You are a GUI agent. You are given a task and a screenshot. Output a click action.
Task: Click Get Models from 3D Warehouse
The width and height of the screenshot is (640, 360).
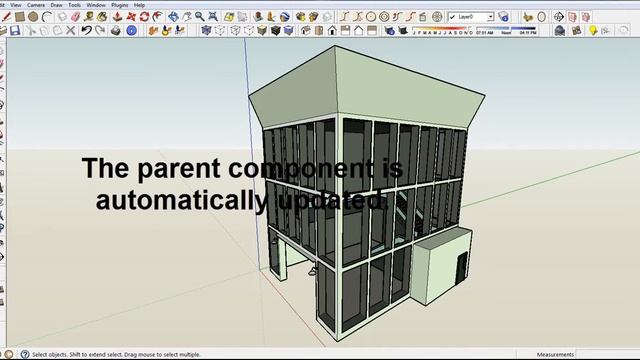[301, 17]
